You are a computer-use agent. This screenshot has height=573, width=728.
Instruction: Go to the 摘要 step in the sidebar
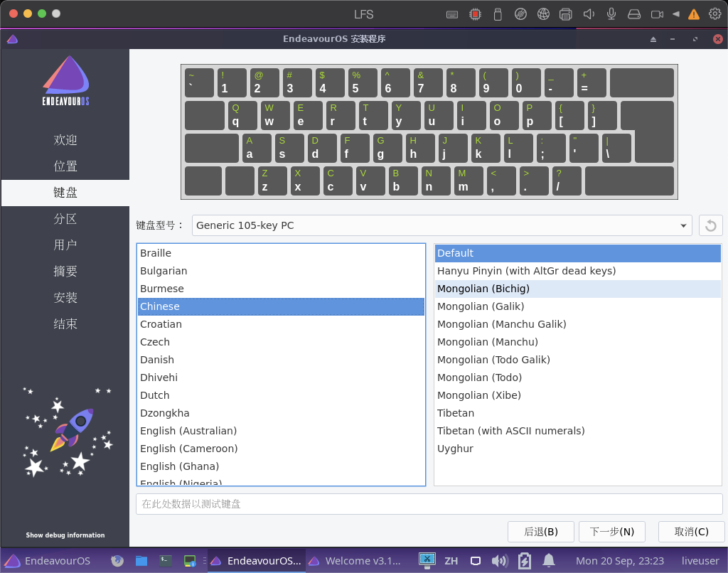(65, 271)
